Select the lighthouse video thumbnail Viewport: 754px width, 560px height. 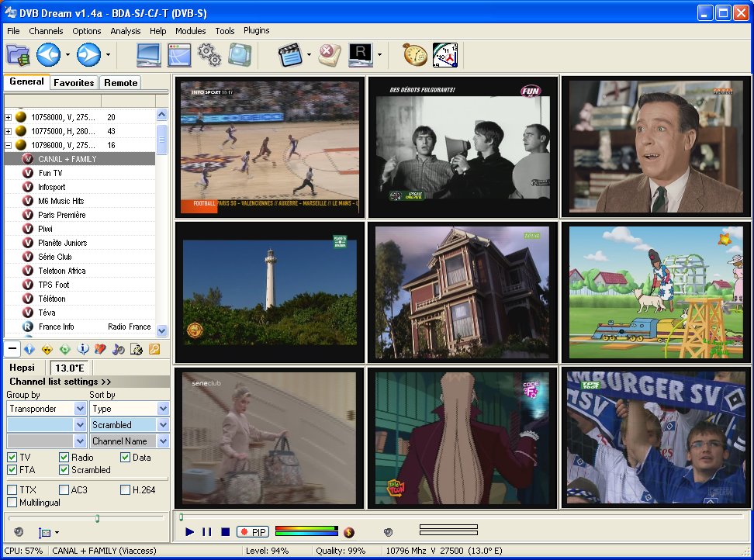270,292
